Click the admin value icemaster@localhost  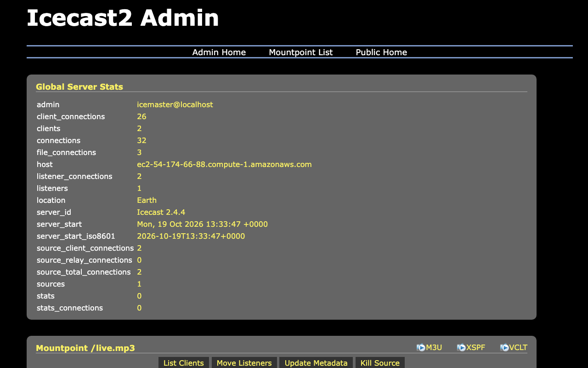(175, 105)
